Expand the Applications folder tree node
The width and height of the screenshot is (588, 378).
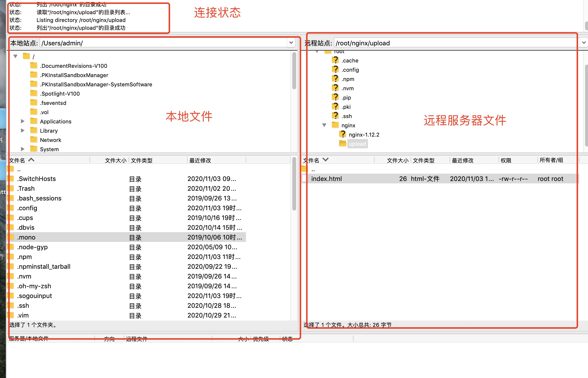click(x=23, y=121)
